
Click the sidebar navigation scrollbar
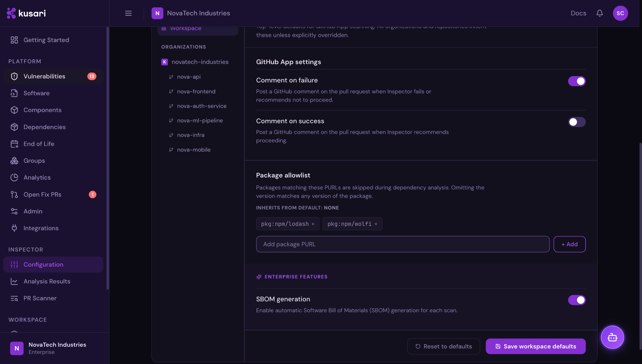[108, 158]
